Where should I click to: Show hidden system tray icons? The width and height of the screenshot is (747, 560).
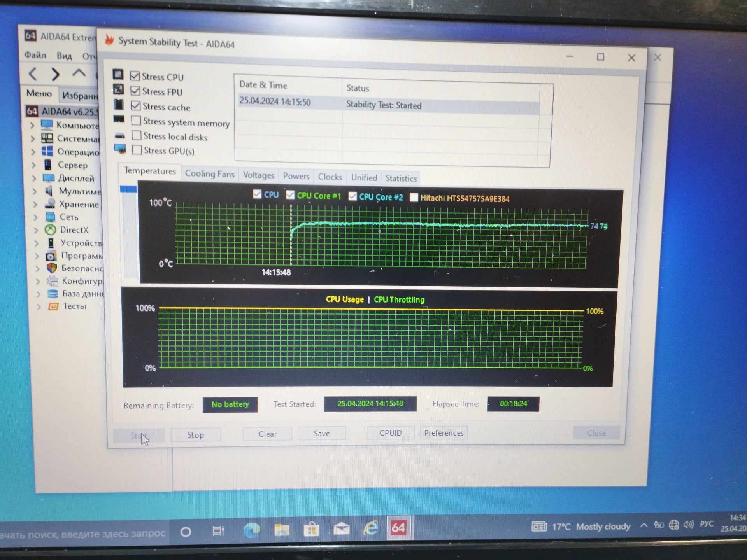[644, 525]
